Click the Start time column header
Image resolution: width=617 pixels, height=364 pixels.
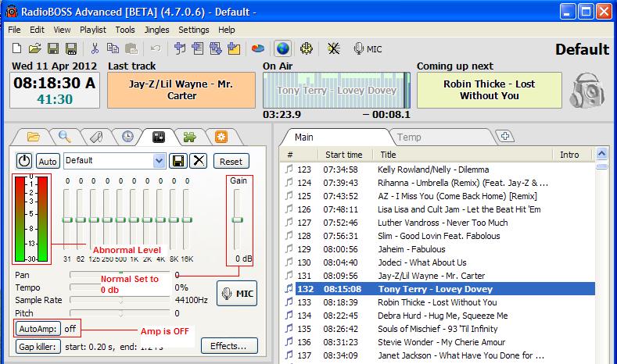click(343, 155)
